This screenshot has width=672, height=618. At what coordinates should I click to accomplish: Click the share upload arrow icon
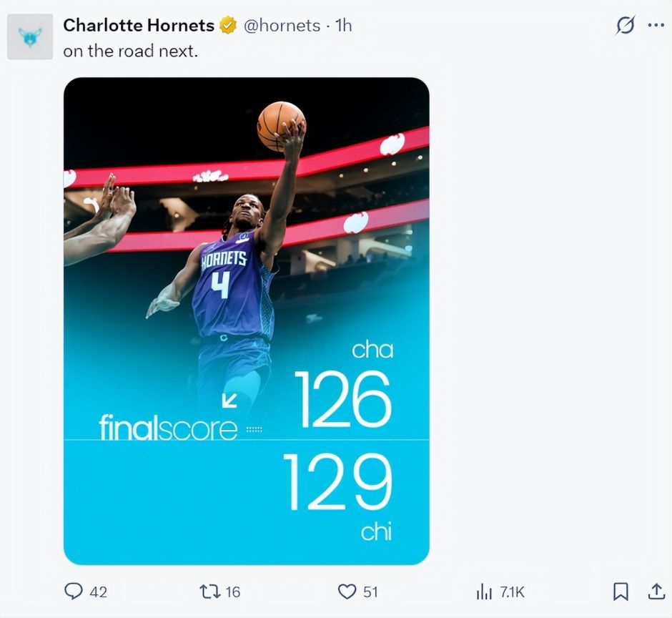pos(656,591)
